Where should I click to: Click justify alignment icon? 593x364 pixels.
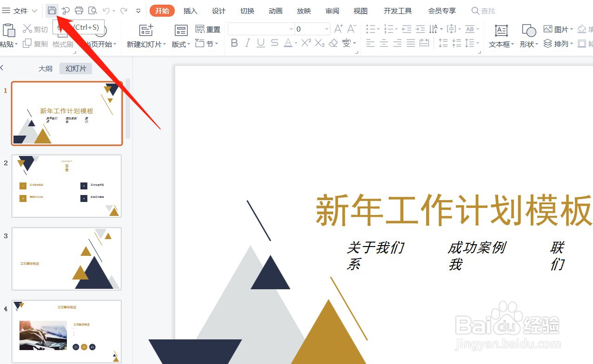411,43
